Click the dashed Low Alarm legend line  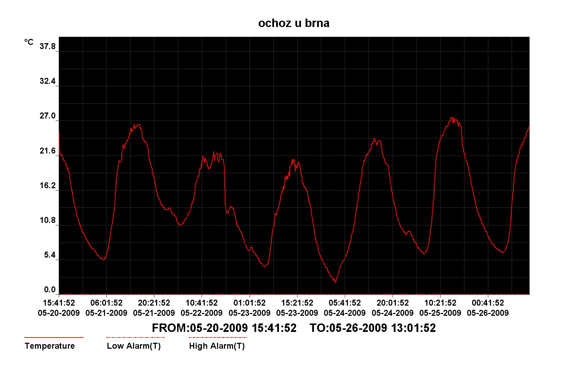pos(135,338)
